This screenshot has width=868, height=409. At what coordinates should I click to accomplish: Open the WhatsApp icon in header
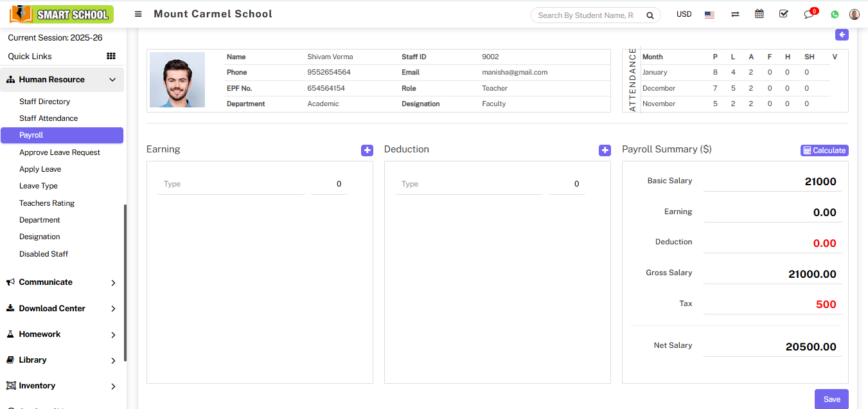pyautogui.click(x=833, y=14)
